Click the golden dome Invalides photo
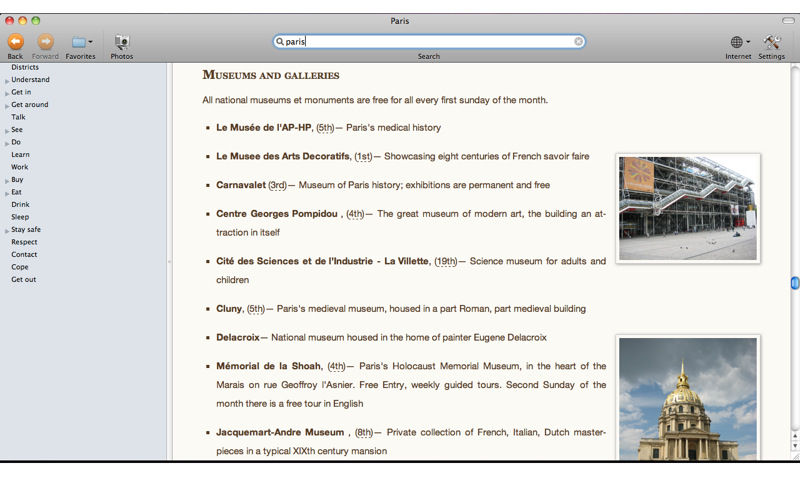Screen dimensions: 800x500 point(688,398)
